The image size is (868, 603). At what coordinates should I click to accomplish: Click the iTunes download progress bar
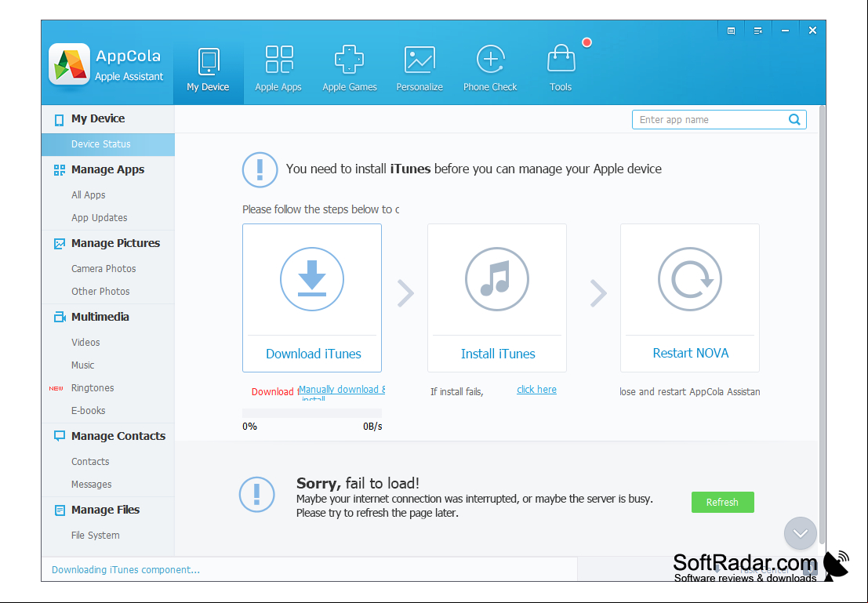311,413
